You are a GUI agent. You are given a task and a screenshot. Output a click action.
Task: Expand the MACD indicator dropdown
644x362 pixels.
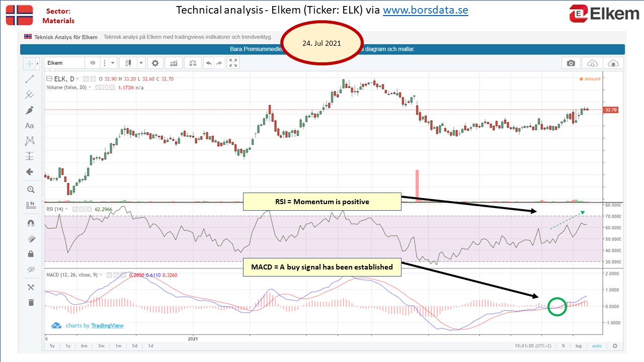click(101, 275)
